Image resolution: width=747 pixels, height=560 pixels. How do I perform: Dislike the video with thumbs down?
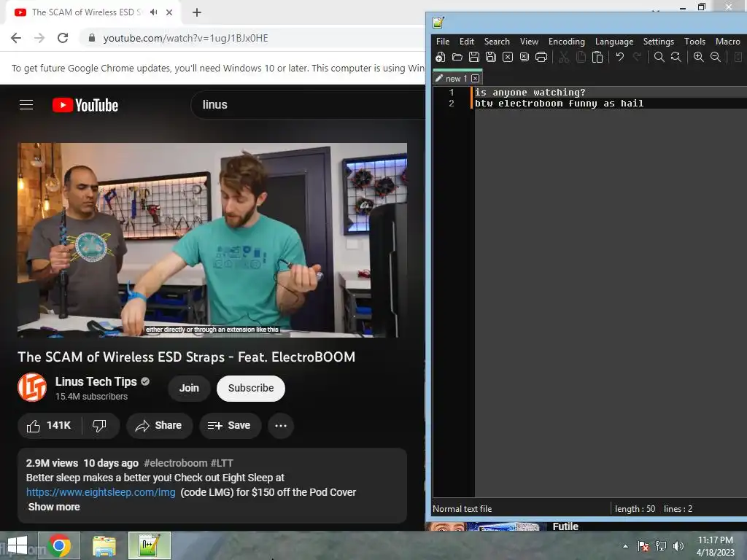pyautogui.click(x=99, y=425)
